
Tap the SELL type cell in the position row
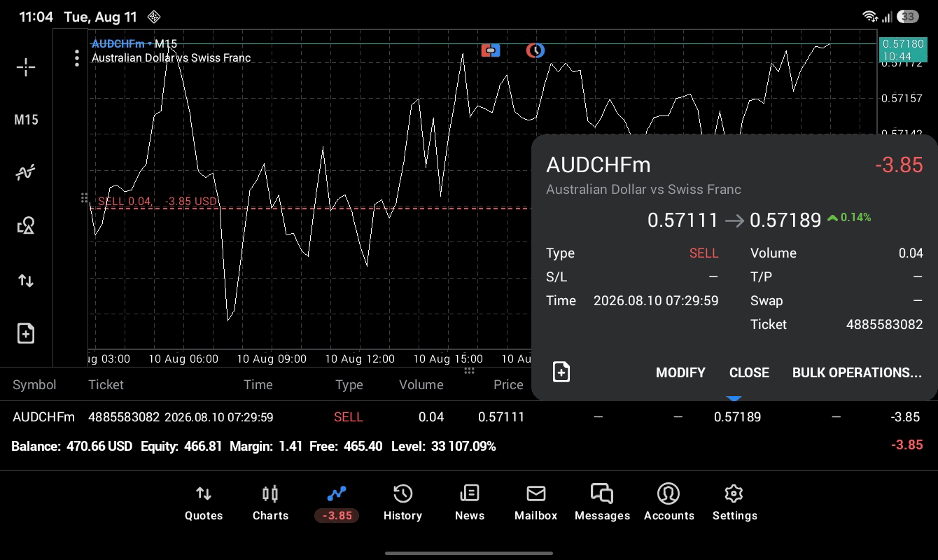coord(348,416)
